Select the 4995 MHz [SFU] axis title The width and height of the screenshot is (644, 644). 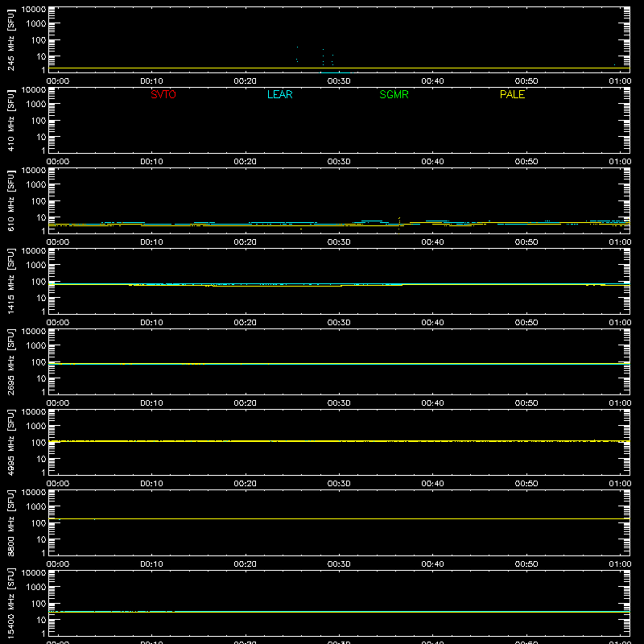(x=11, y=442)
